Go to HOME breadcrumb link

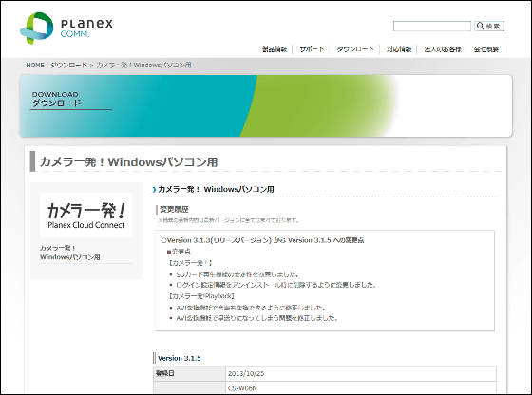[35, 66]
